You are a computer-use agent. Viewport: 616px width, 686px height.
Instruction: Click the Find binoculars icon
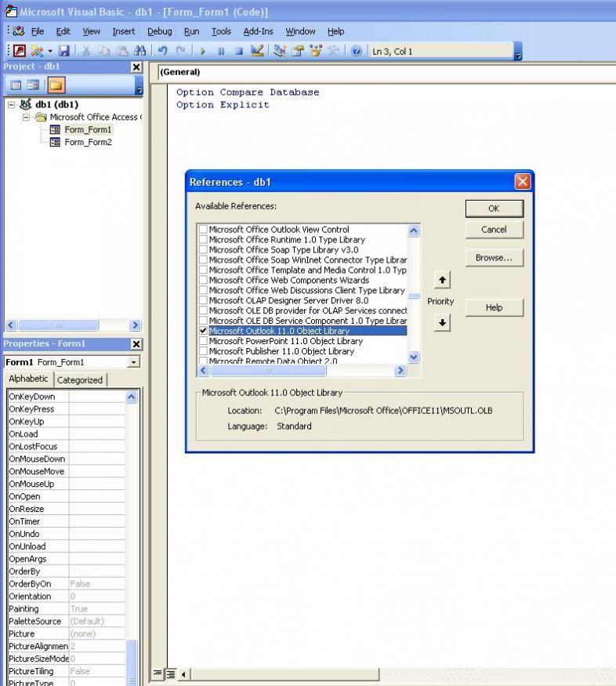click(x=140, y=51)
